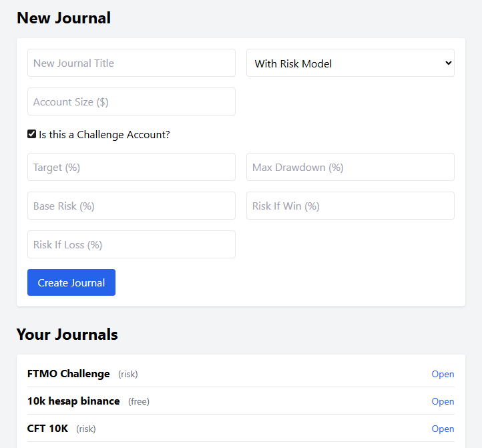Focus the Account Size ($) input
The width and height of the screenshot is (482, 448).
click(x=132, y=101)
